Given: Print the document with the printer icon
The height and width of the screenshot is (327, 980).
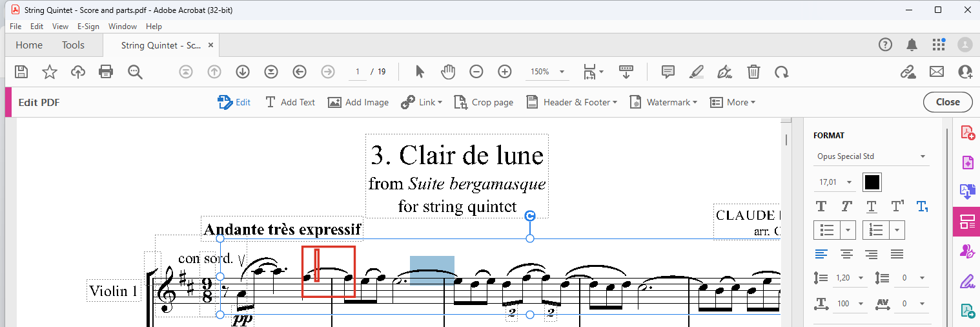Looking at the screenshot, I should pos(107,72).
